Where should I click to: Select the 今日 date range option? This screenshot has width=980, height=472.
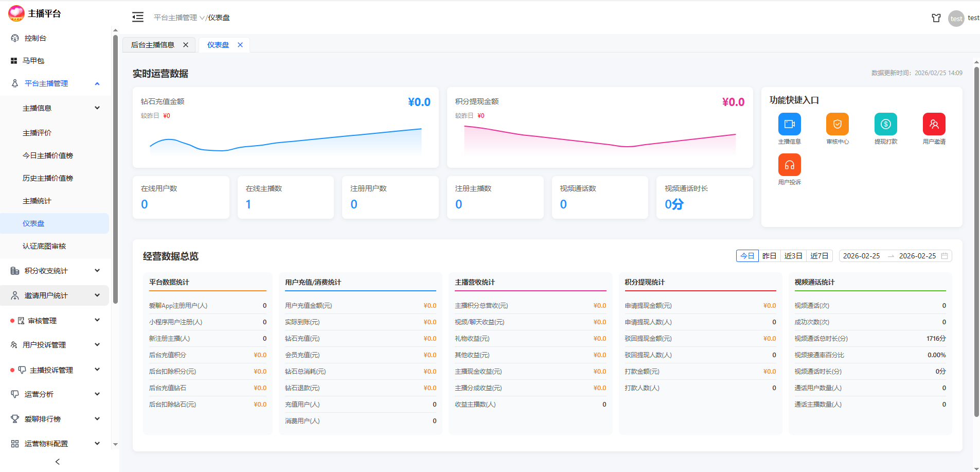point(747,256)
